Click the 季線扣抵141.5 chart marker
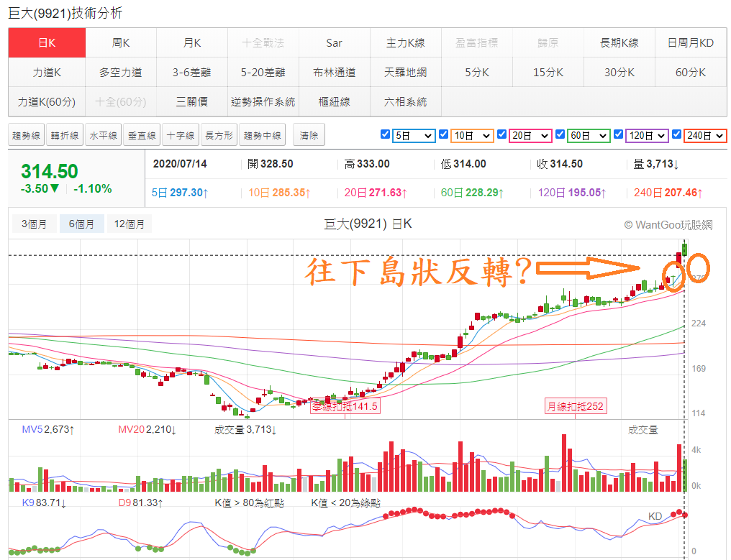This screenshot has height=560, width=731. (345, 406)
